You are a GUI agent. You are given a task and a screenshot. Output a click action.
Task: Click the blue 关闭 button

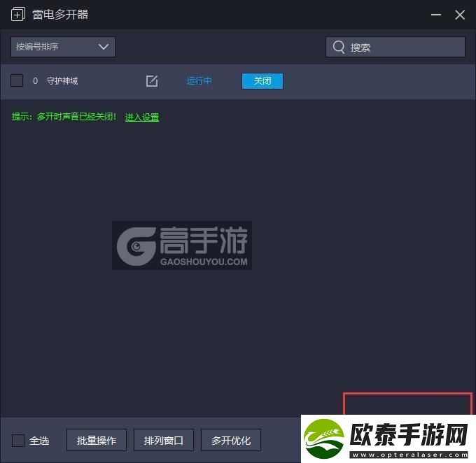(x=262, y=81)
